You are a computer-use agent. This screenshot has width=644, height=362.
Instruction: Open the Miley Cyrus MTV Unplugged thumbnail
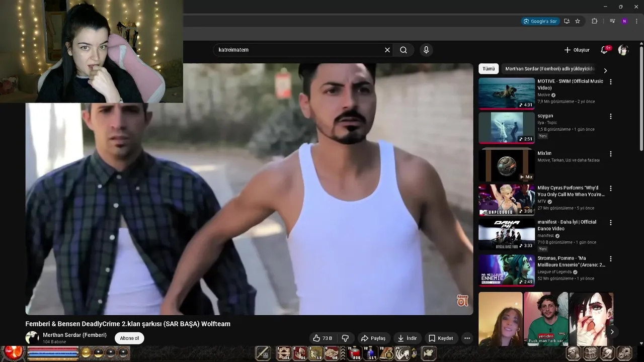[507, 200]
